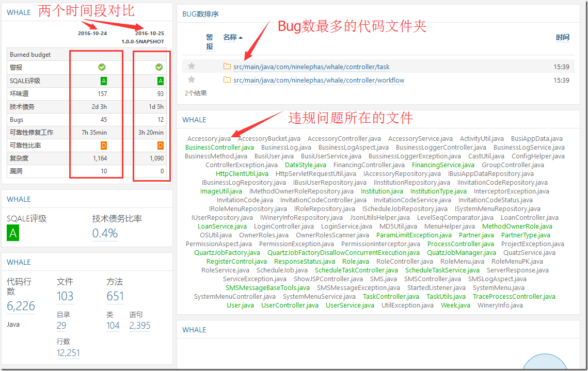This screenshot has width=588, height=371.
Task: Open TraceProcessController.java file
Action: click(x=514, y=296)
